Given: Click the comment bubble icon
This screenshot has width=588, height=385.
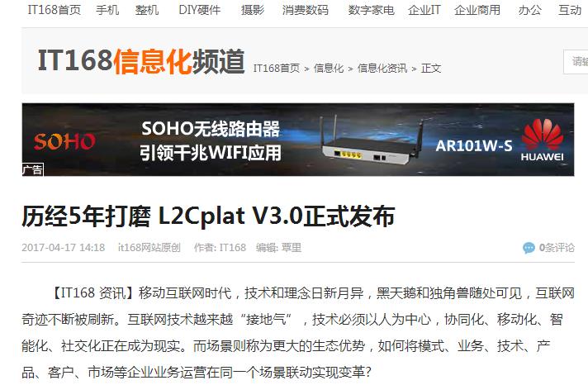Looking at the screenshot, I should coord(529,248).
